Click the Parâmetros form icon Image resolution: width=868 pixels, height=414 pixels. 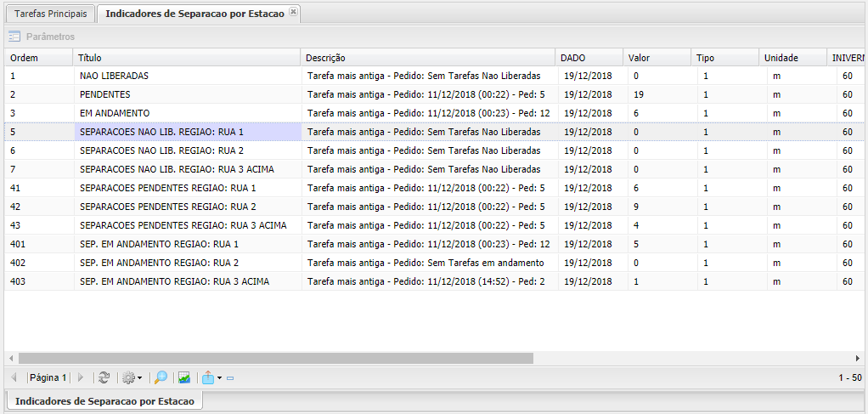[x=14, y=37]
